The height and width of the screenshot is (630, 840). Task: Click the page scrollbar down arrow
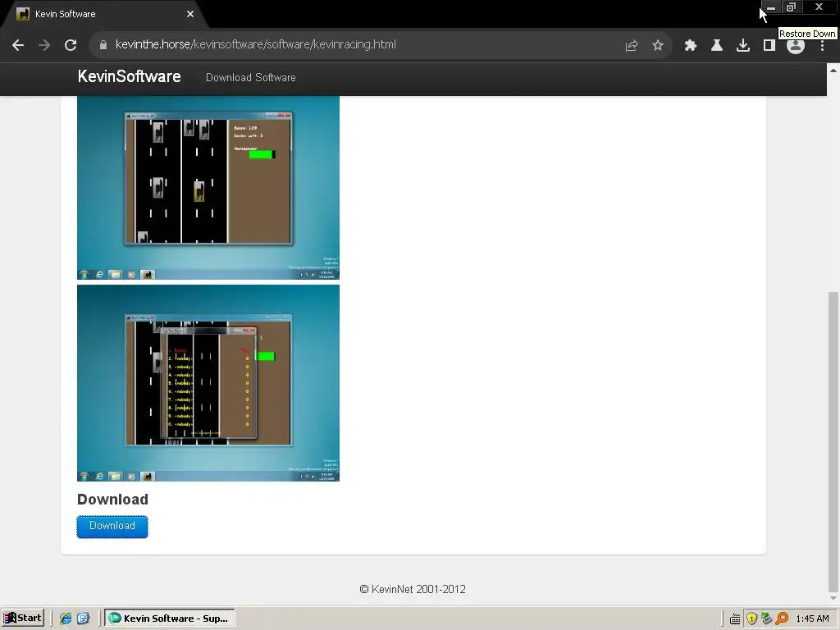[x=833, y=598]
